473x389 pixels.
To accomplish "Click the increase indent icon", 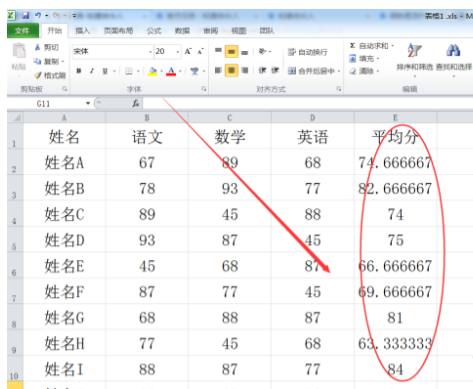I will pyautogui.click(x=275, y=70).
